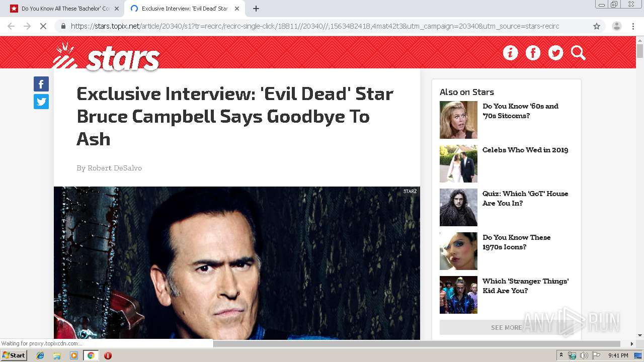The image size is (644, 362).
Task: Open the Chrome profile avatar menu
Action: click(616, 26)
